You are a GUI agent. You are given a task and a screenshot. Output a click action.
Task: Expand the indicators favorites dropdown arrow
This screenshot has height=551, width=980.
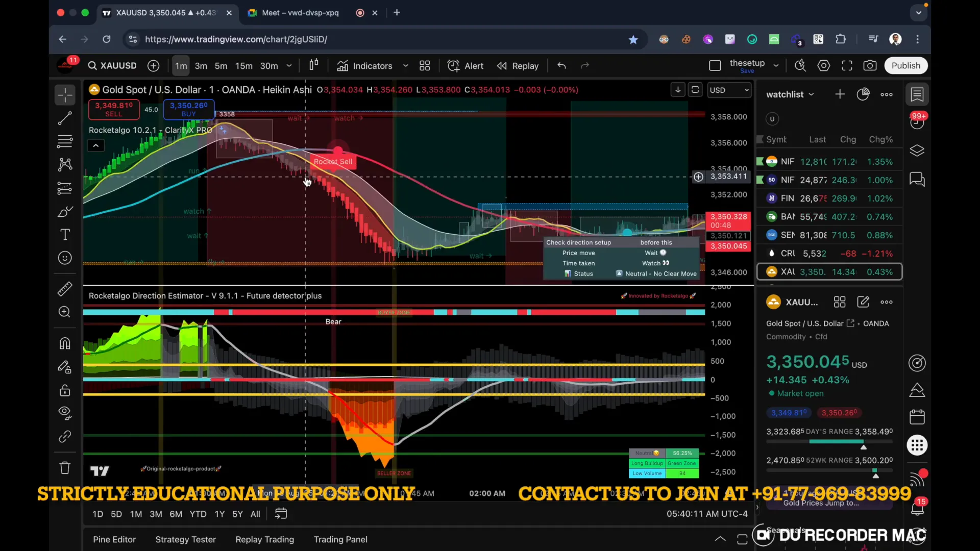406,66
